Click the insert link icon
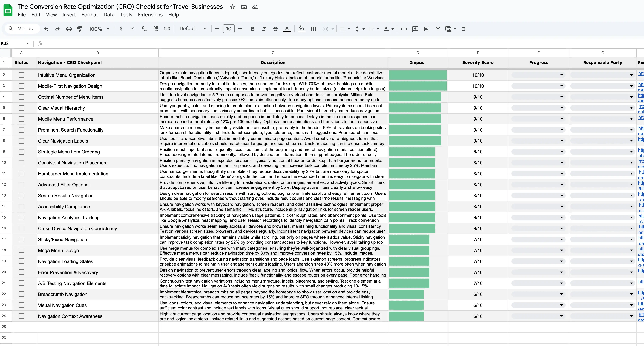644x346 pixels. coord(404,29)
